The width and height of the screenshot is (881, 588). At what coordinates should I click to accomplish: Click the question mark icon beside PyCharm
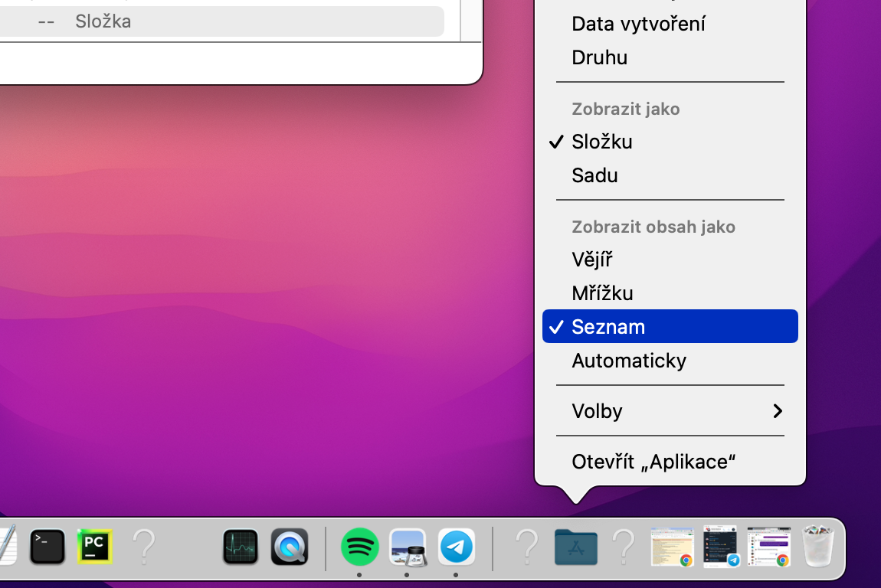pos(144,547)
